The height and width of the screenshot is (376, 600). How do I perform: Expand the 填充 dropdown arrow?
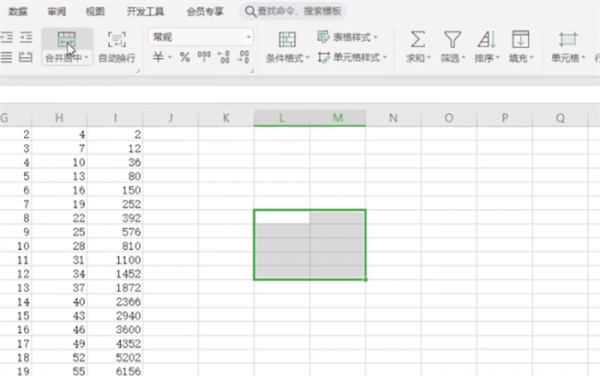tap(532, 58)
